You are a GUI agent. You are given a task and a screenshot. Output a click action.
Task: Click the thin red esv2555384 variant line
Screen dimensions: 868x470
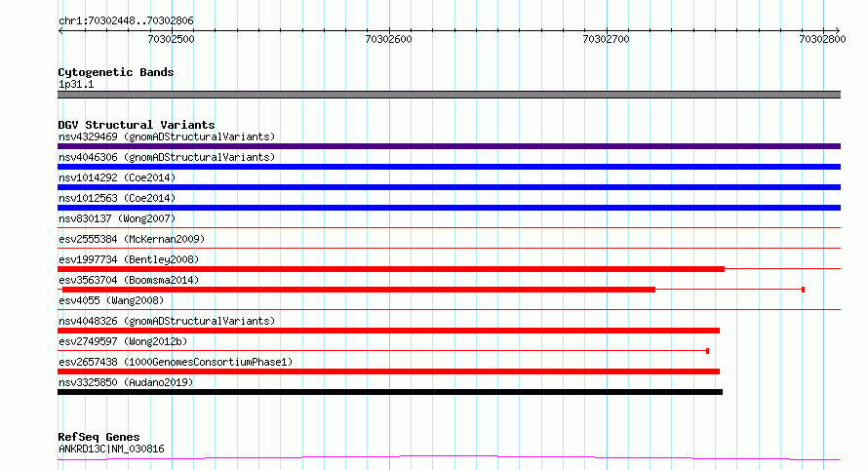449,248
